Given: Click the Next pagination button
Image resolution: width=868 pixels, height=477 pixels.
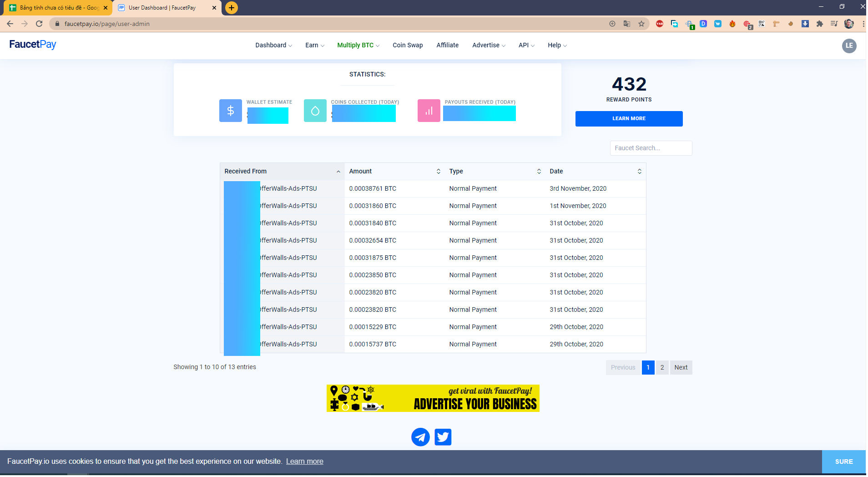Looking at the screenshot, I should coord(681,367).
